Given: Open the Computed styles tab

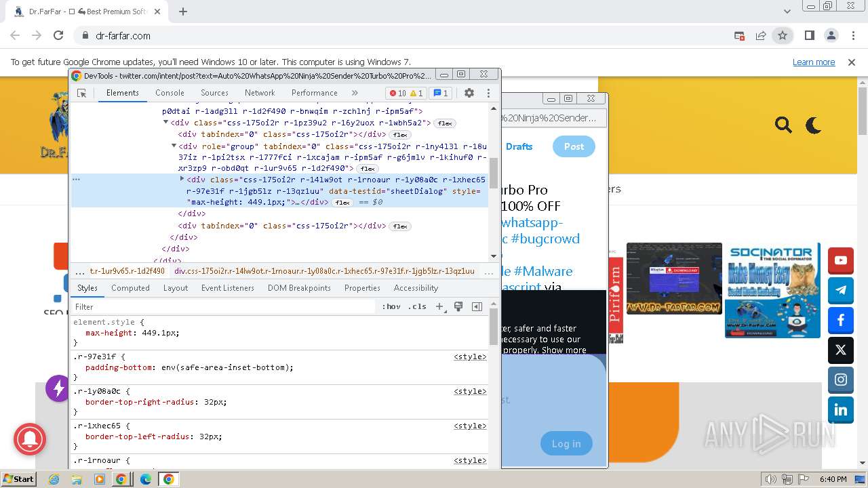Looking at the screenshot, I should tap(130, 288).
